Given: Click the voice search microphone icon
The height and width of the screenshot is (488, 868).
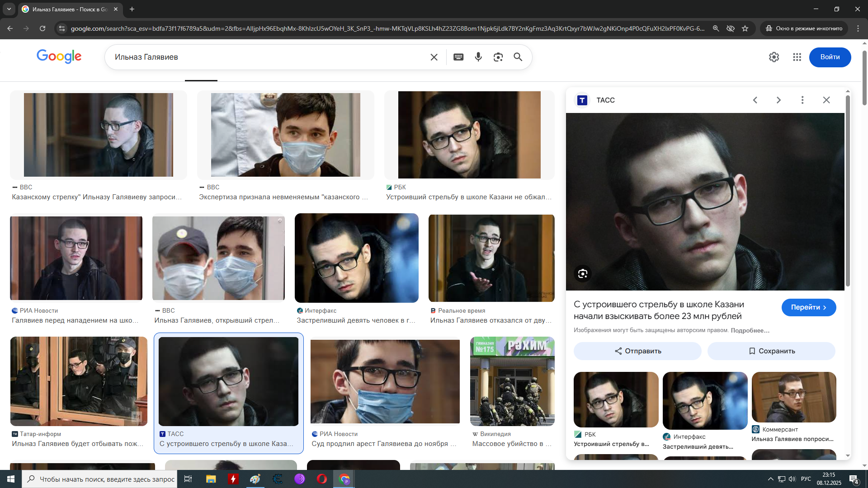Looking at the screenshot, I should pyautogui.click(x=478, y=57).
